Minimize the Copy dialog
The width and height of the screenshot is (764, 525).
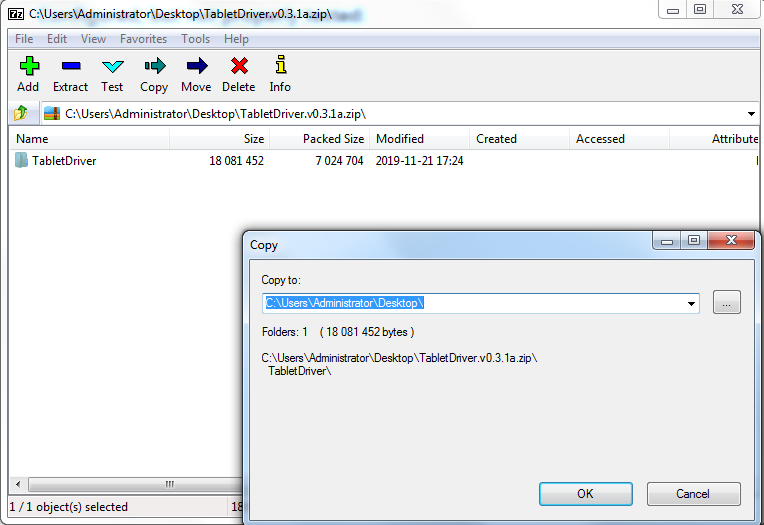667,240
